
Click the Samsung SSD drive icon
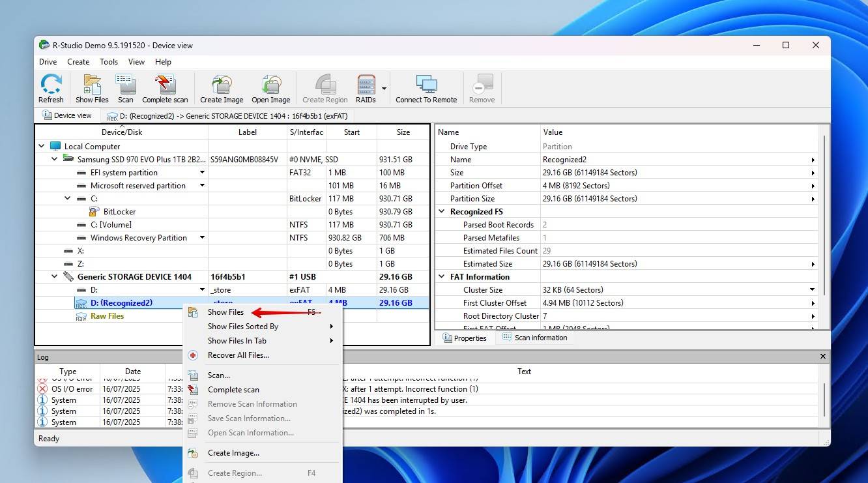point(68,159)
